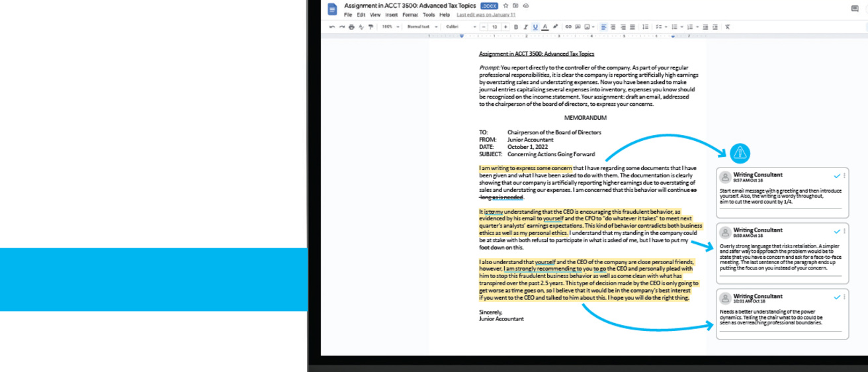The width and height of the screenshot is (868, 372).
Task: Star the document next to the title
Action: [x=505, y=5]
